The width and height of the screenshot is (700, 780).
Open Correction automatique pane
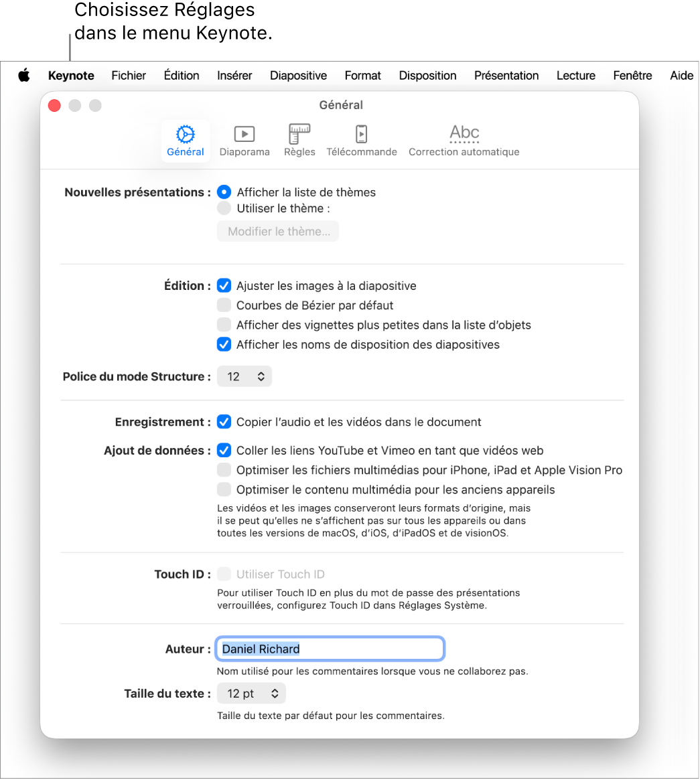coord(464,141)
